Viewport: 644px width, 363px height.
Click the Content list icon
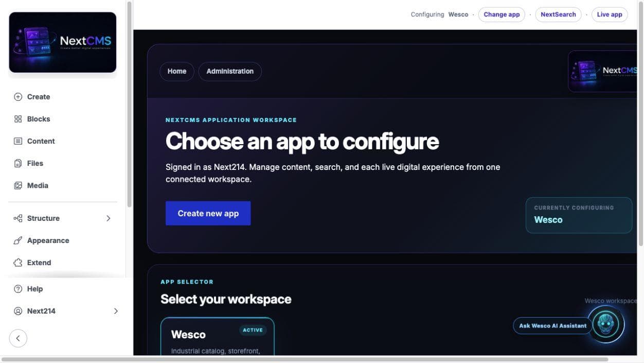click(x=18, y=141)
